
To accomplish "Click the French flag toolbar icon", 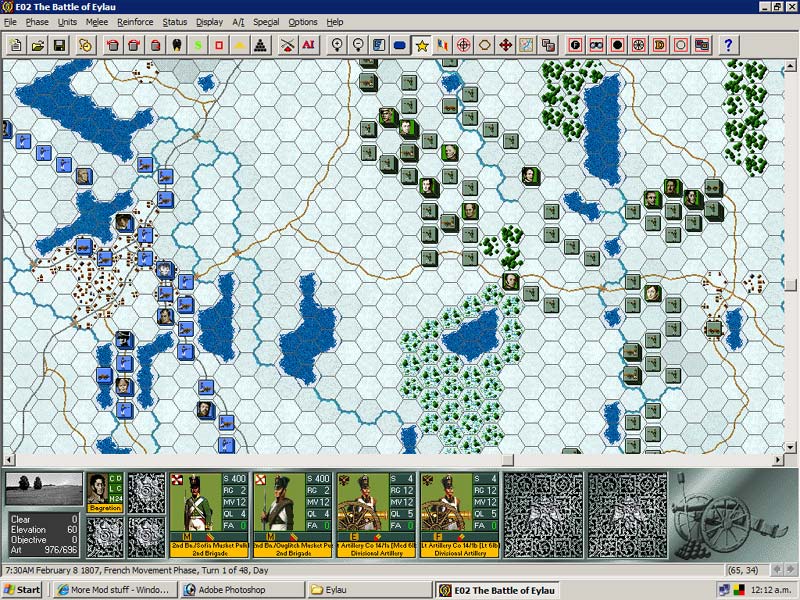I will [442, 45].
